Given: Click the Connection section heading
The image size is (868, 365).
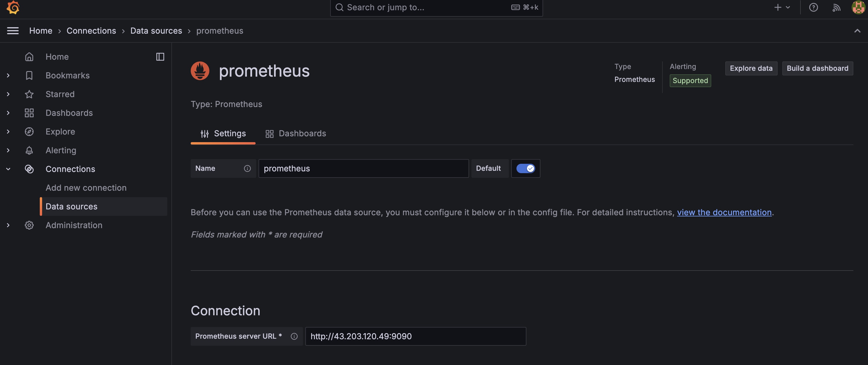Looking at the screenshot, I should [x=225, y=311].
